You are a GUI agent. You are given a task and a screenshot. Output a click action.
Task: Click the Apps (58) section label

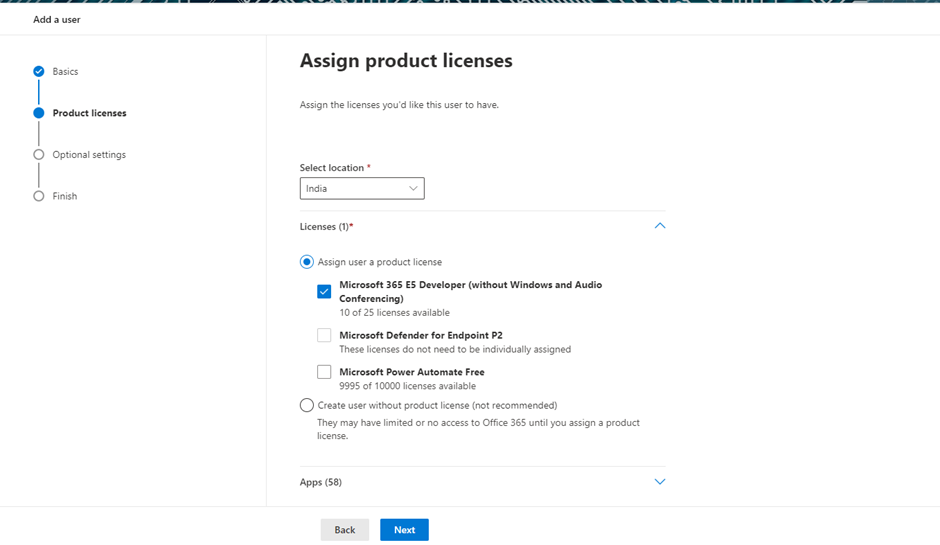(321, 482)
